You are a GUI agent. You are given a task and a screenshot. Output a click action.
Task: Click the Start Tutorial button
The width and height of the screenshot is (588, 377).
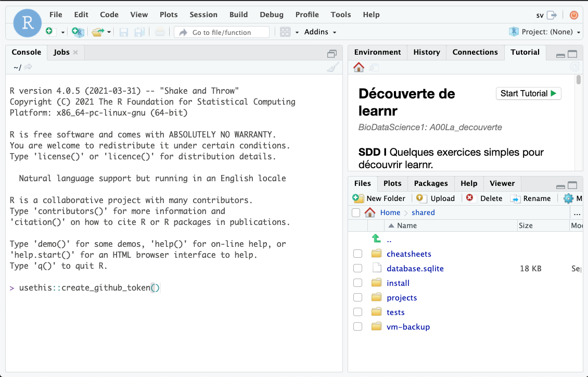[x=528, y=93]
